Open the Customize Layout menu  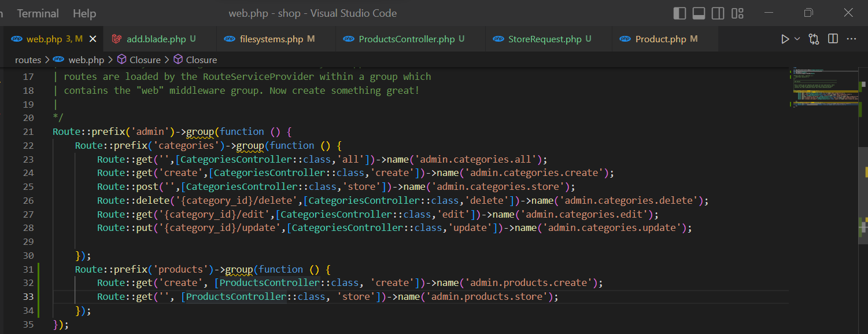737,13
